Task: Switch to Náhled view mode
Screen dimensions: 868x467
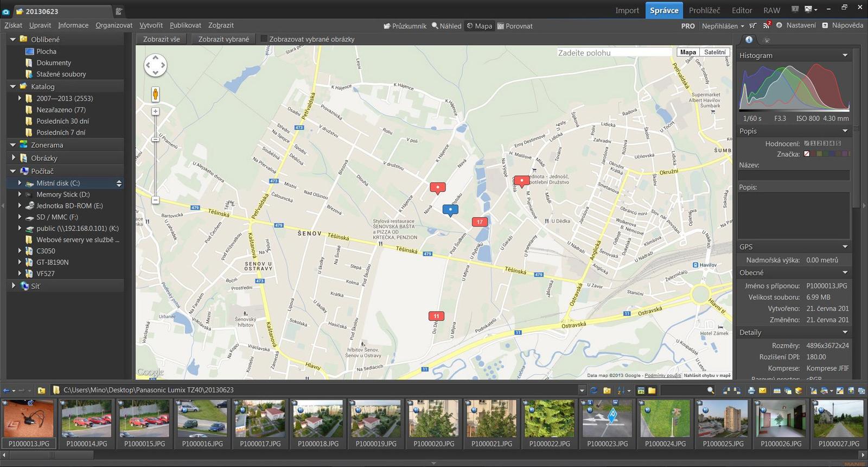Action: coord(446,26)
